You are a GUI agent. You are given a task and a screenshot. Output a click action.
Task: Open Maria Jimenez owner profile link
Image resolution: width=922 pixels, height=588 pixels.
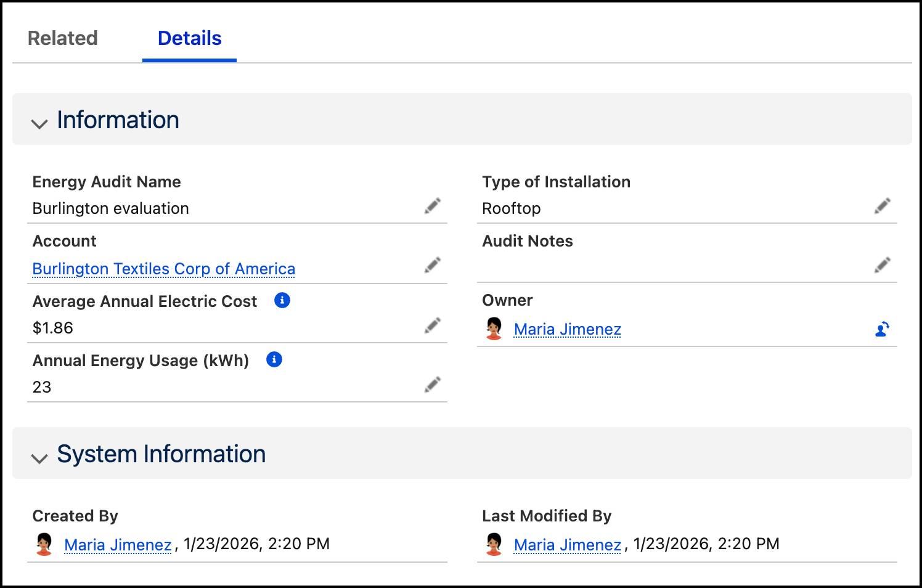tap(567, 329)
